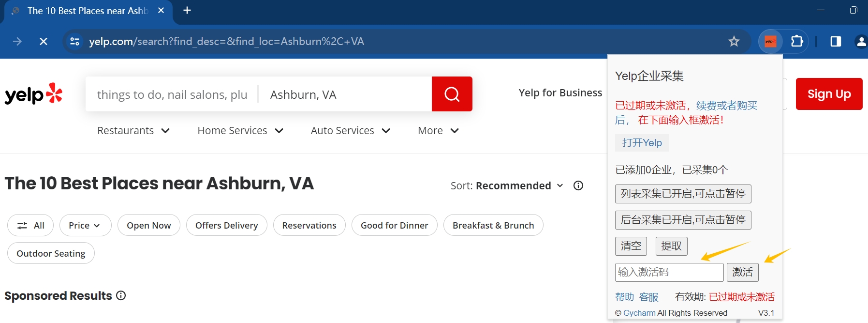Open the All filters button
Screen dimensions: 868x323
click(30, 225)
